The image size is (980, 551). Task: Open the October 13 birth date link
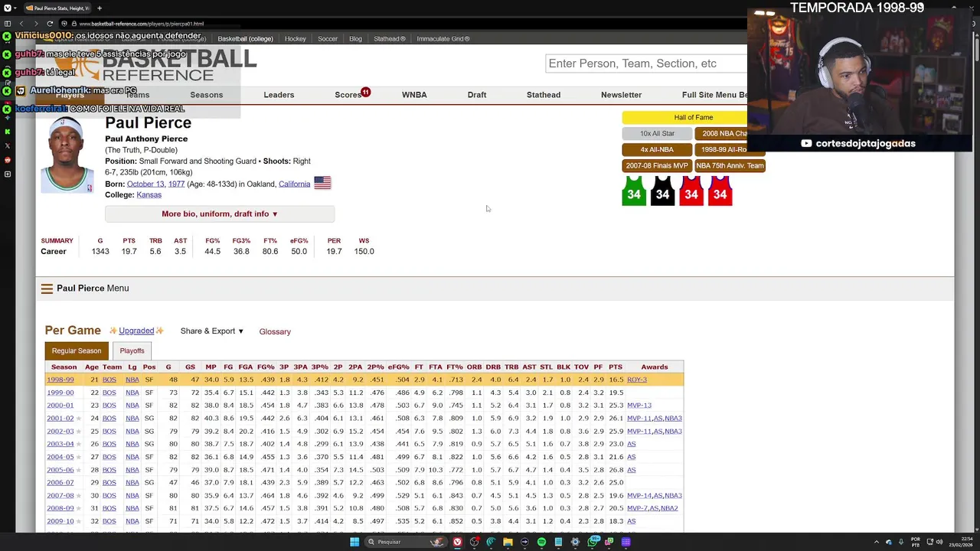[x=145, y=184]
